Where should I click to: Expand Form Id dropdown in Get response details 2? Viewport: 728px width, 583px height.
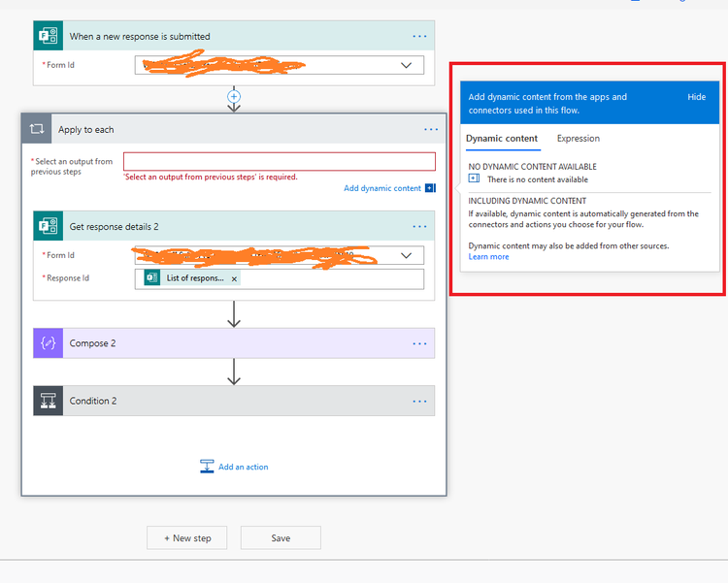click(407, 255)
